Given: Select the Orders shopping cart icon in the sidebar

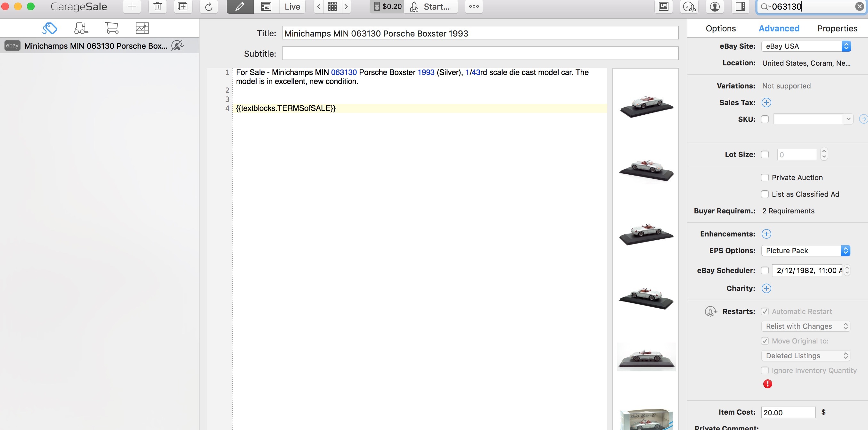Looking at the screenshot, I should click(x=111, y=28).
